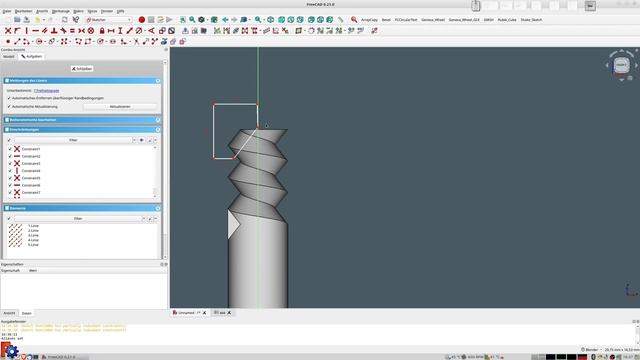The image size is (640, 360).
Task: Uncheck the Constraint1 checkbox
Action: pos(10,149)
